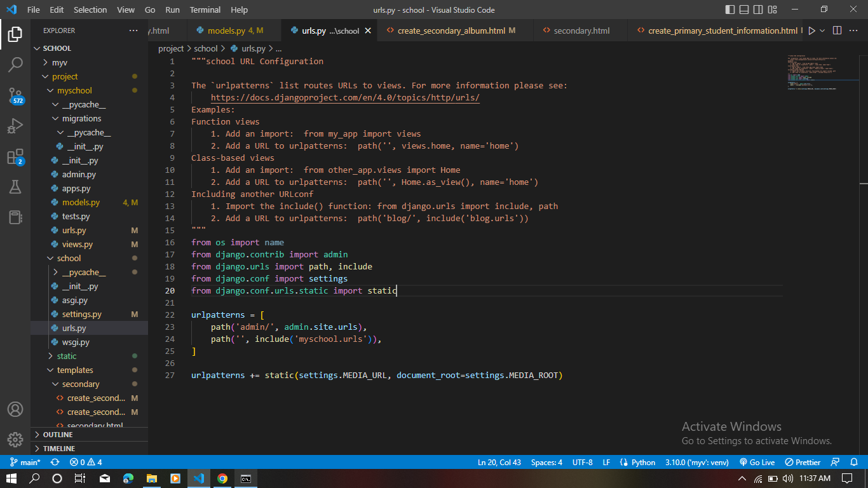Open the Testing flask icon
Viewport: 868px width, 488px height.
tap(15, 187)
